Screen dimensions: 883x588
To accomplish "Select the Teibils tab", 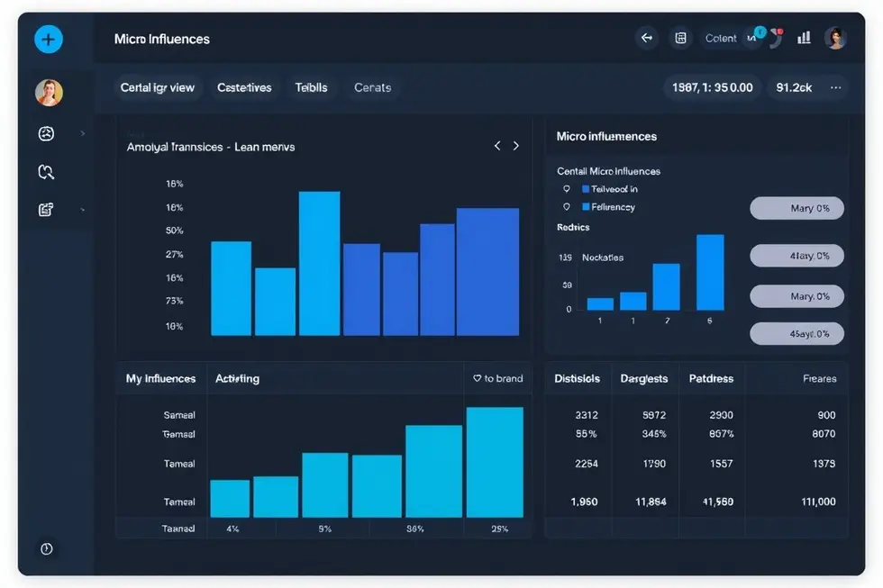I will pyautogui.click(x=311, y=87).
